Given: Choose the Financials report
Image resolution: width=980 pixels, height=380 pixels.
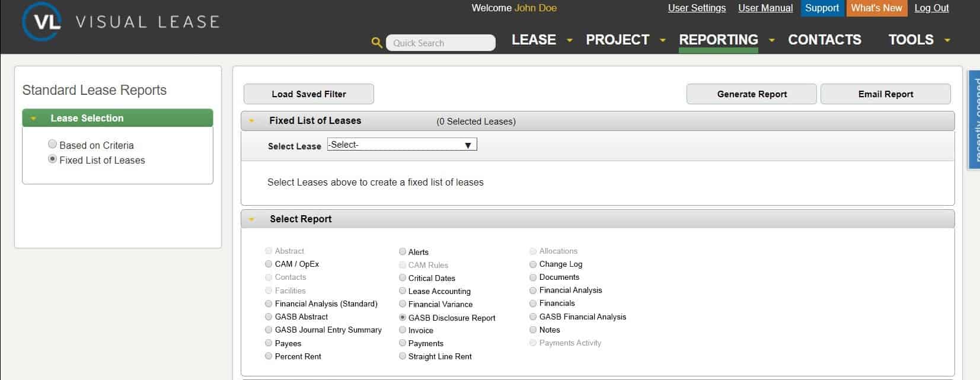Looking at the screenshot, I should 533,303.
